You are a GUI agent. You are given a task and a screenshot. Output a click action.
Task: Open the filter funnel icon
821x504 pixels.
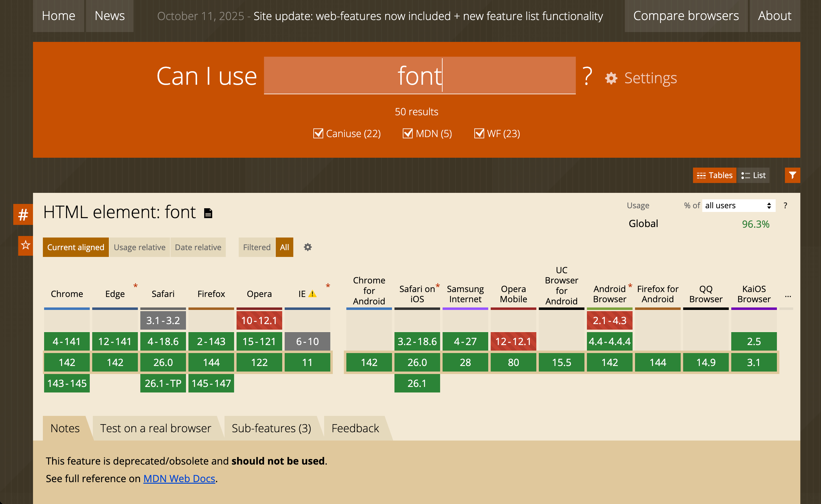pos(792,175)
